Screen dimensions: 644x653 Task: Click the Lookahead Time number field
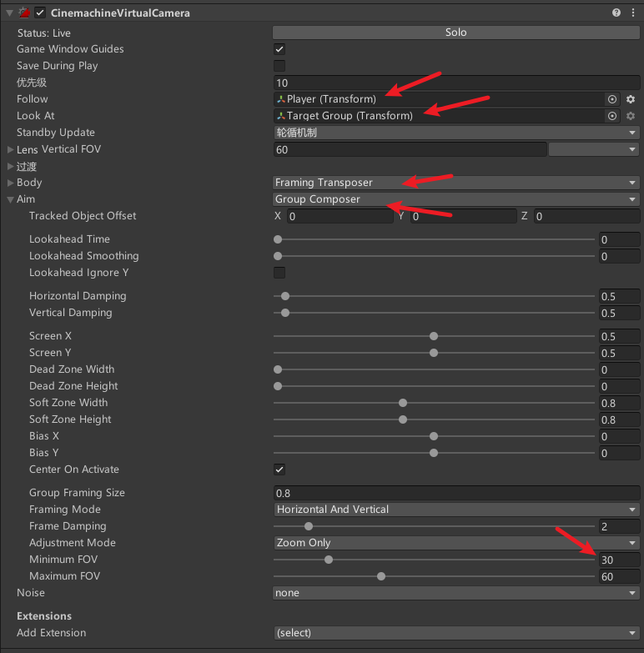tap(620, 239)
